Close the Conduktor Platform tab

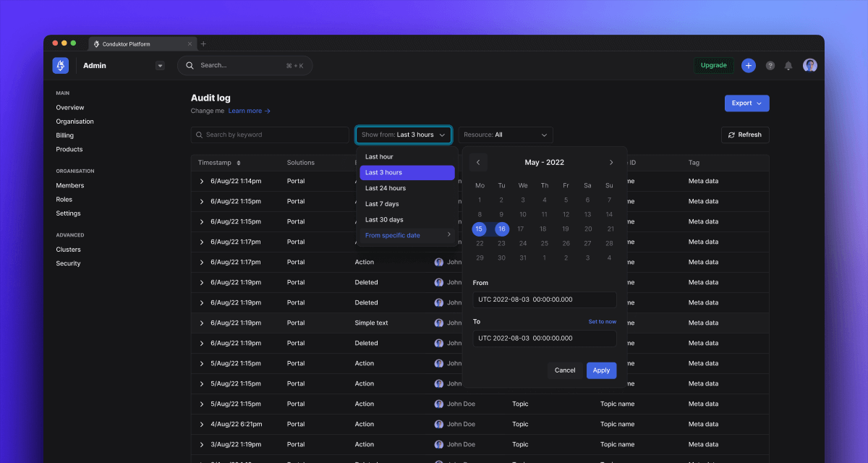pos(190,44)
